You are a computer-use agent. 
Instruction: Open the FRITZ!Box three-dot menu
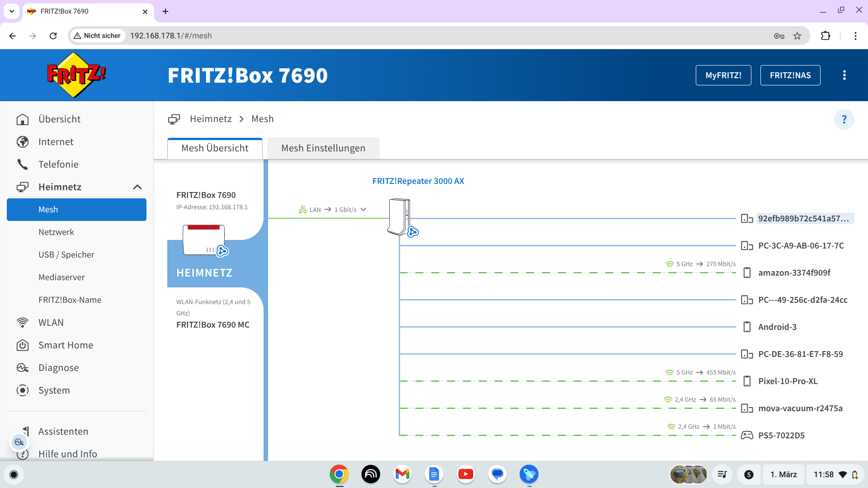[844, 75]
